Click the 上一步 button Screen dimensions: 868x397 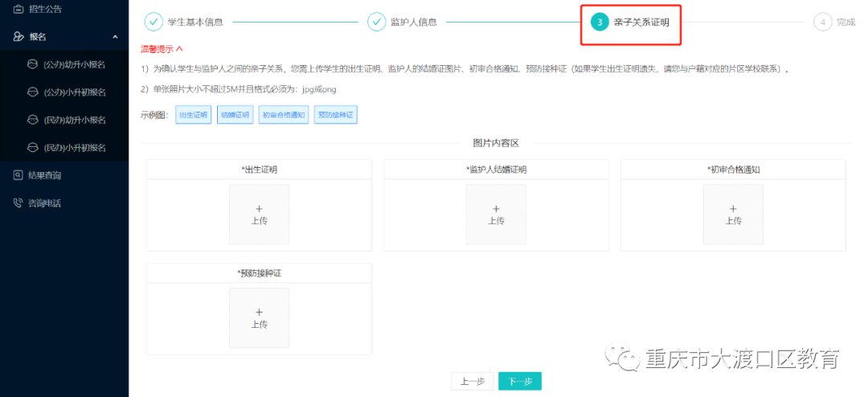click(473, 382)
